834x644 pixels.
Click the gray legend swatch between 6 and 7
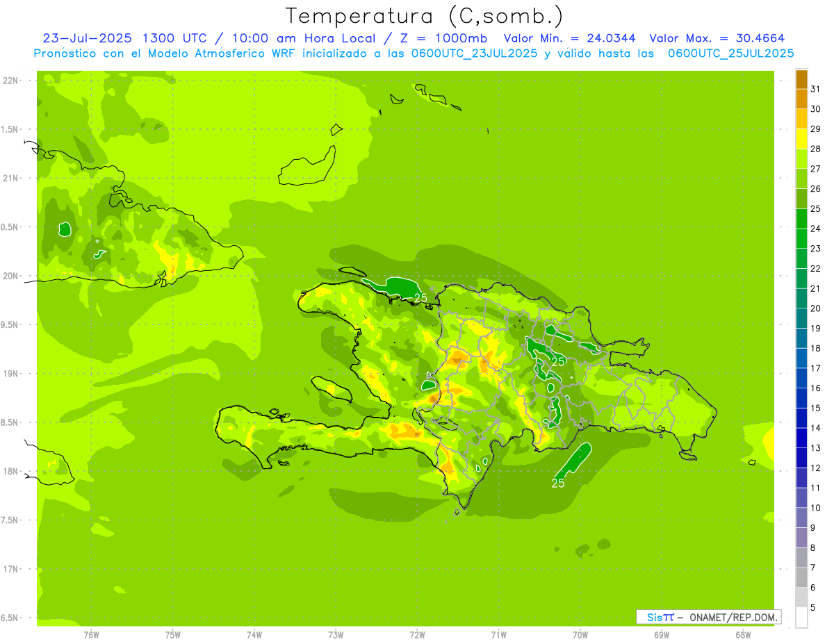[x=801, y=577]
